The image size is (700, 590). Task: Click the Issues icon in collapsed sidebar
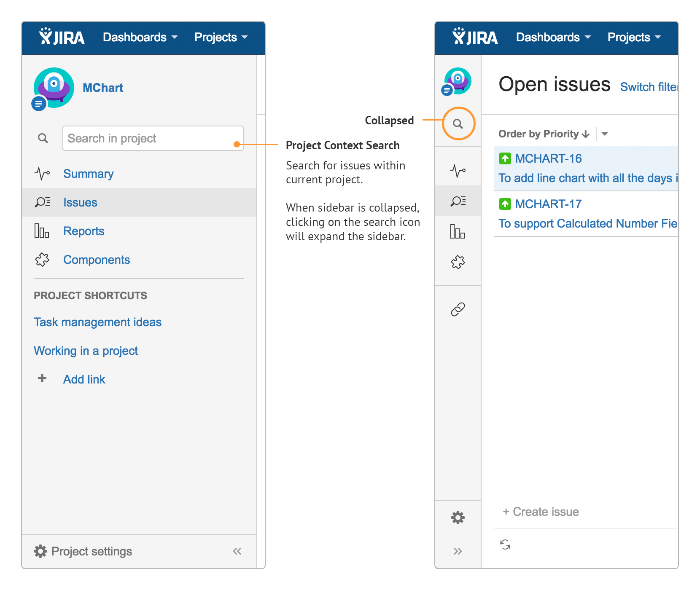458,201
